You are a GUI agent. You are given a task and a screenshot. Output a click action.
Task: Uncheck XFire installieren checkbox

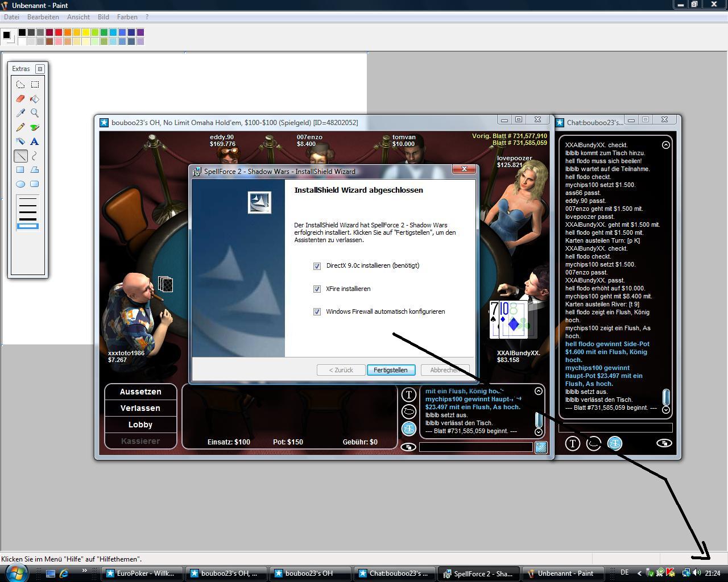(x=317, y=289)
